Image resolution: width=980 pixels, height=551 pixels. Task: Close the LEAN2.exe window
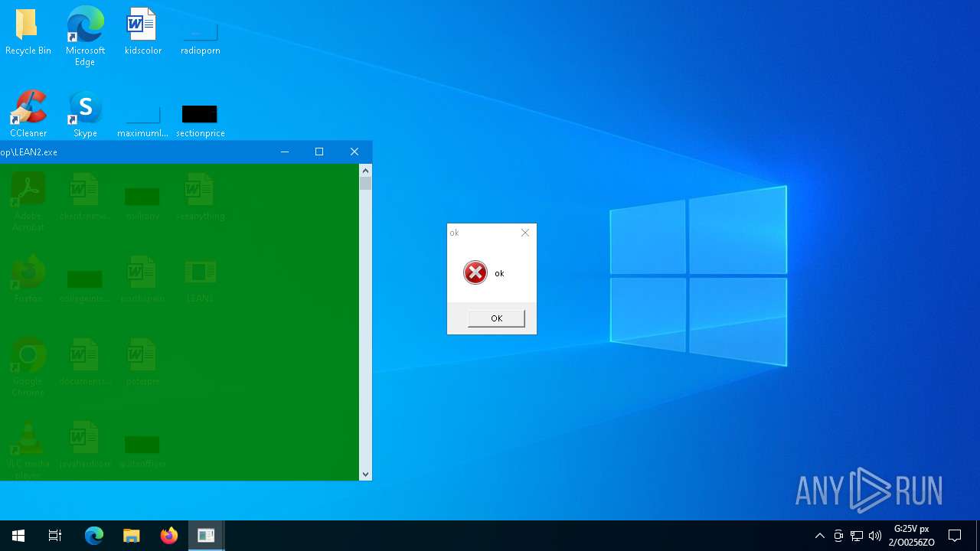click(354, 152)
